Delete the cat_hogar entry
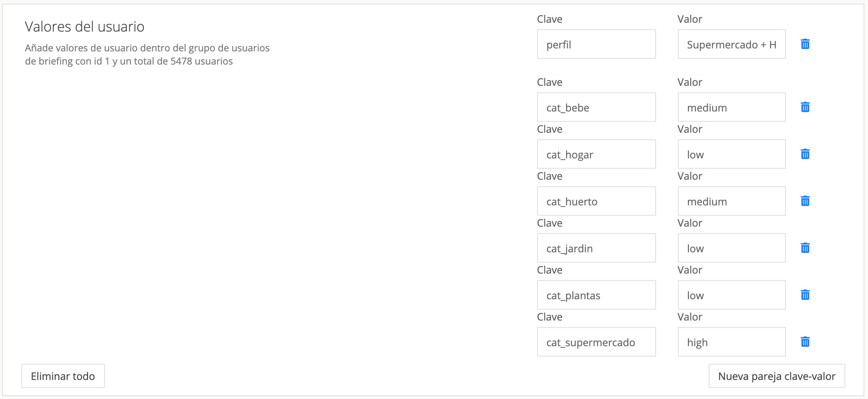The image size is (868, 399). click(805, 154)
